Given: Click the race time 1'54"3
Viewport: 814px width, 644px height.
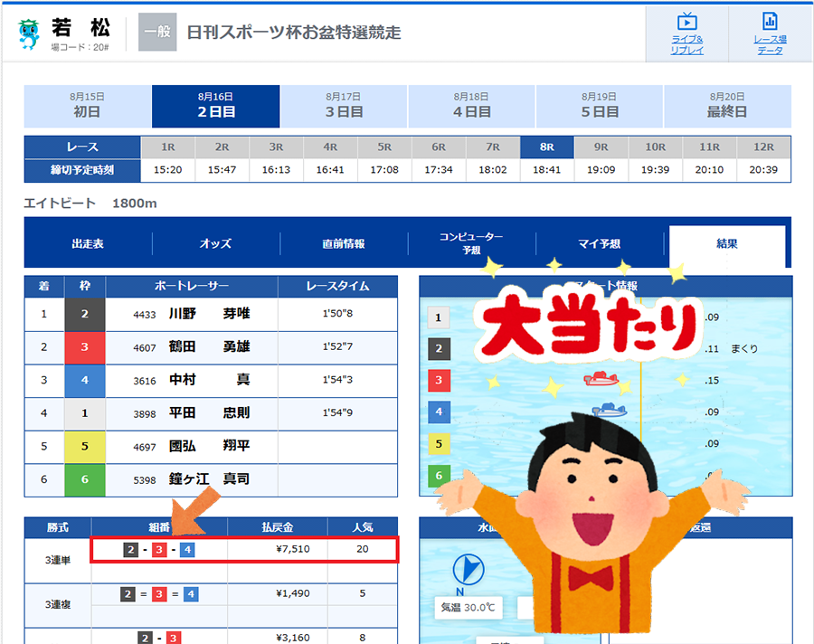Looking at the screenshot, I should (337, 380).
